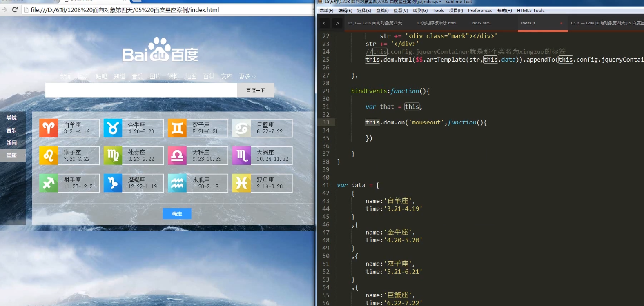Open the 文库 link
This screenshot has height=306, width=644.
pyautogui.click(x=227, y=76)
